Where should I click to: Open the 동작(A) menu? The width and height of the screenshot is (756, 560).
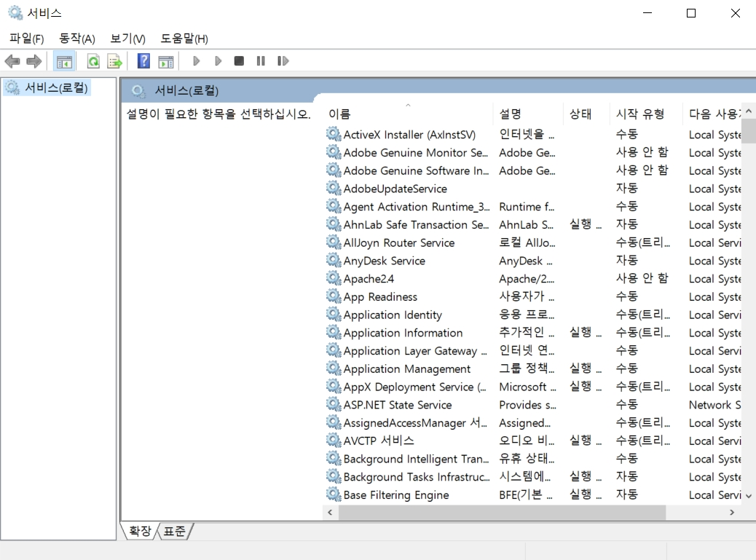click(76, 39)
